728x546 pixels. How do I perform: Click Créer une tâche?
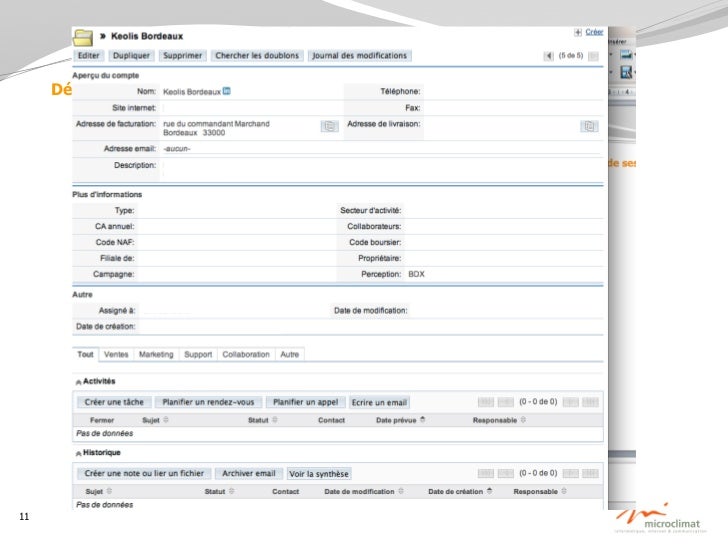(114, 402)
